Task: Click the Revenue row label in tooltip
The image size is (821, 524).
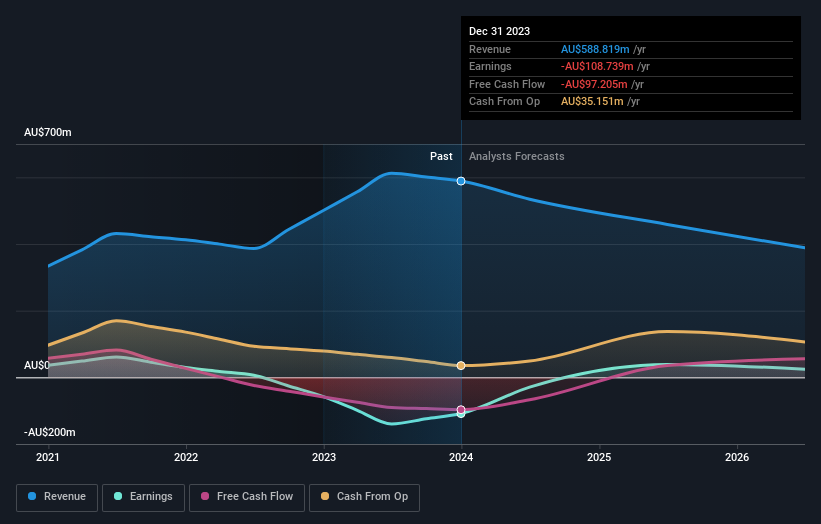Action: click(490, 49)
